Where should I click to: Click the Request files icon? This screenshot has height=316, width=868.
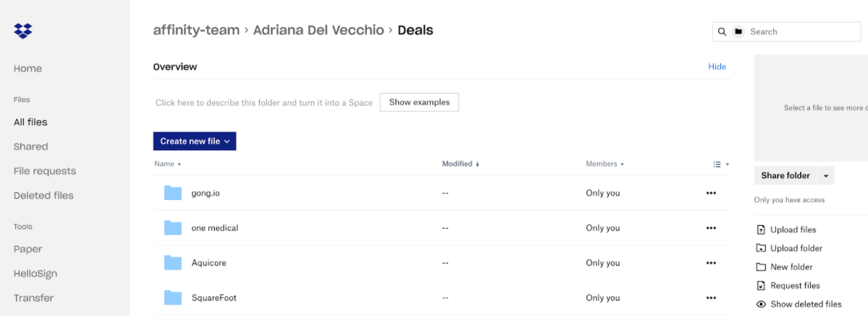coord(761,285)
